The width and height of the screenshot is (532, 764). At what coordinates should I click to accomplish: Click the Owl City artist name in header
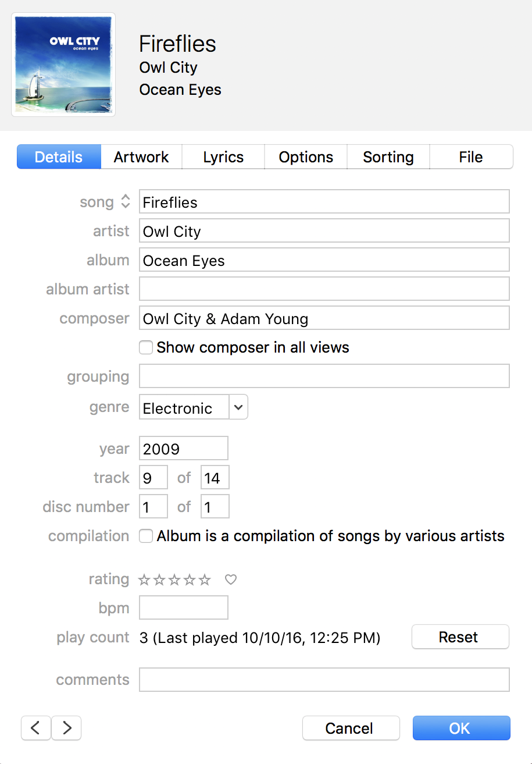click(169, 67)
